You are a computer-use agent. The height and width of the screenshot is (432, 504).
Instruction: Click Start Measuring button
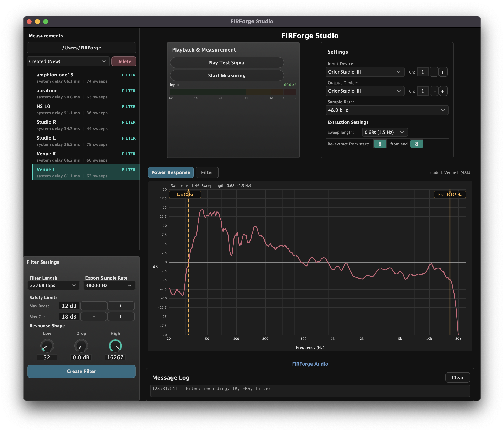227,76
